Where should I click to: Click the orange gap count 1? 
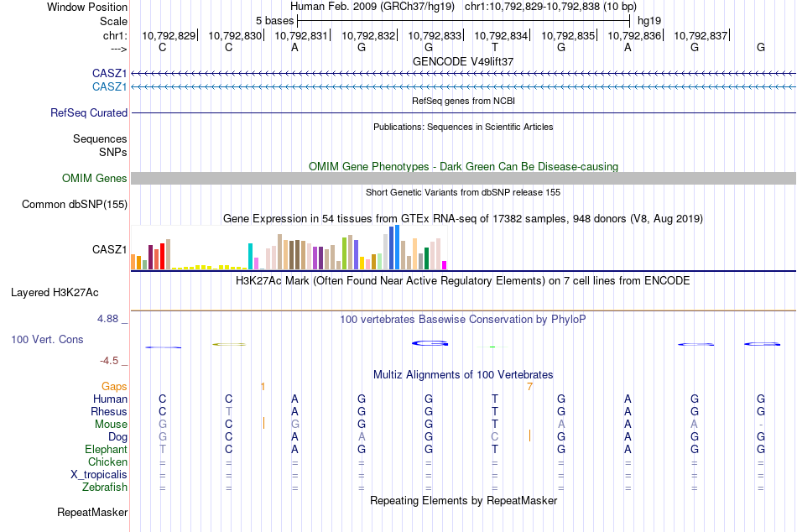(x=263, y=387)
